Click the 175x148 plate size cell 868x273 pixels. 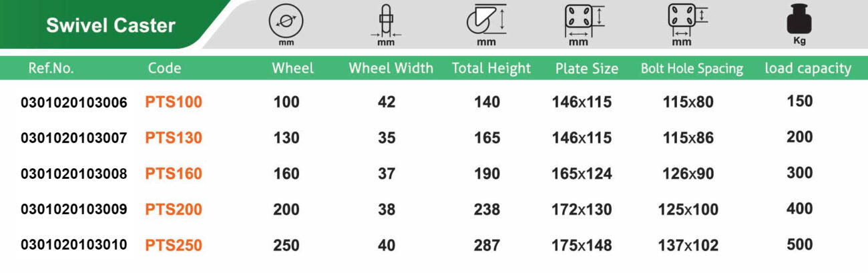pos(582,245)
